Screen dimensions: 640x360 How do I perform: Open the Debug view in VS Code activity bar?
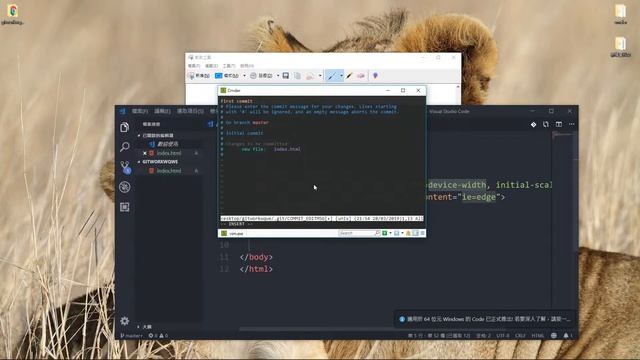tap(125, 187)
